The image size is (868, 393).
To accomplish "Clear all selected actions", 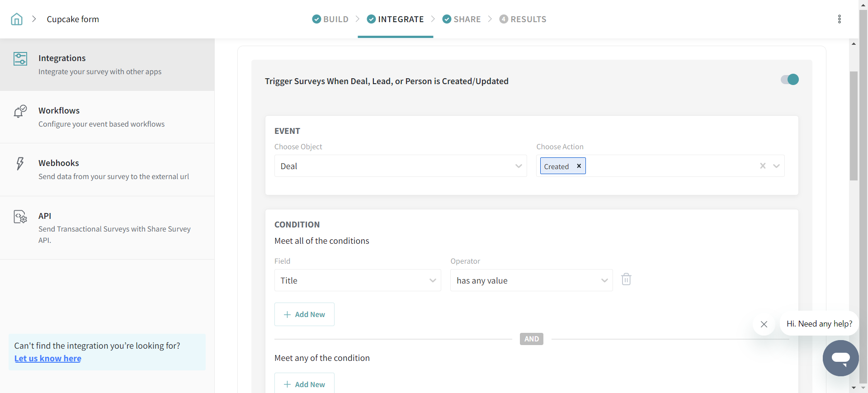I will click(x=763, y=166).
